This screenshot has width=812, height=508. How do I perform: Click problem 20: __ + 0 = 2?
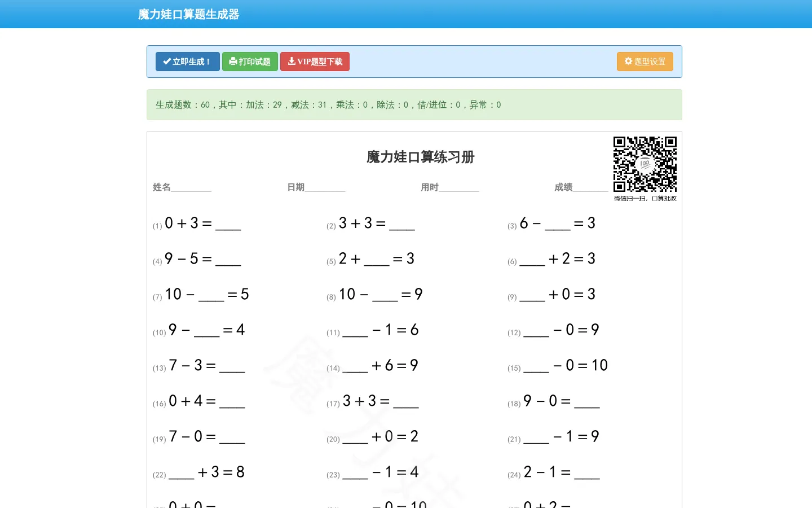pos(373,437)
